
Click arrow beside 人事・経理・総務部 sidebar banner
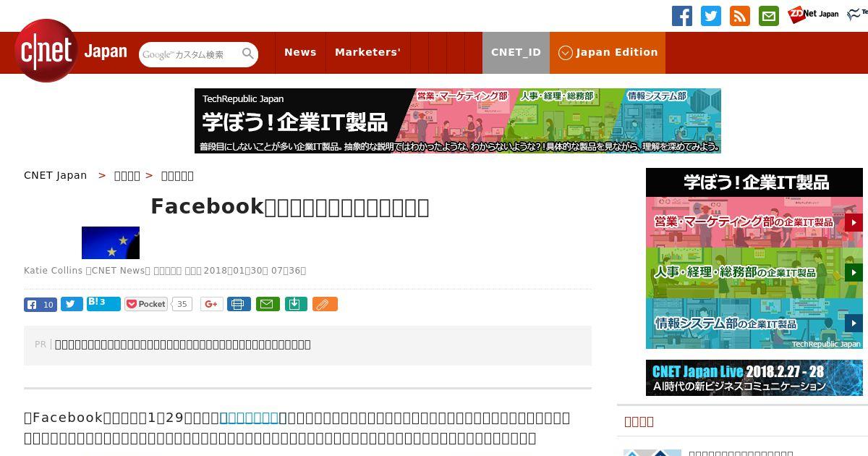point(854,273)
